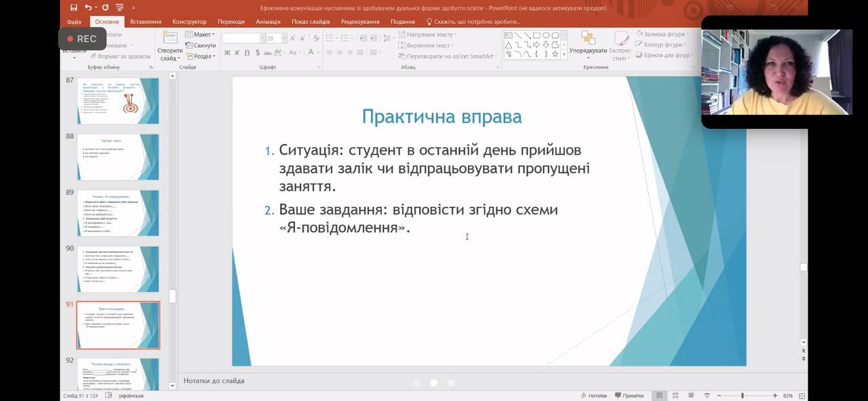Click the Undo arrow icon
The height and width of the screenshot is (401, 868).
[89, 7]
